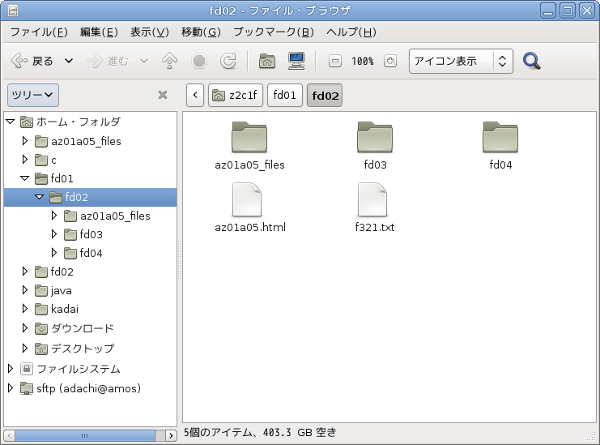
Task: Open the アイコン表示 view mode dropdown
Action: [461, 61]
